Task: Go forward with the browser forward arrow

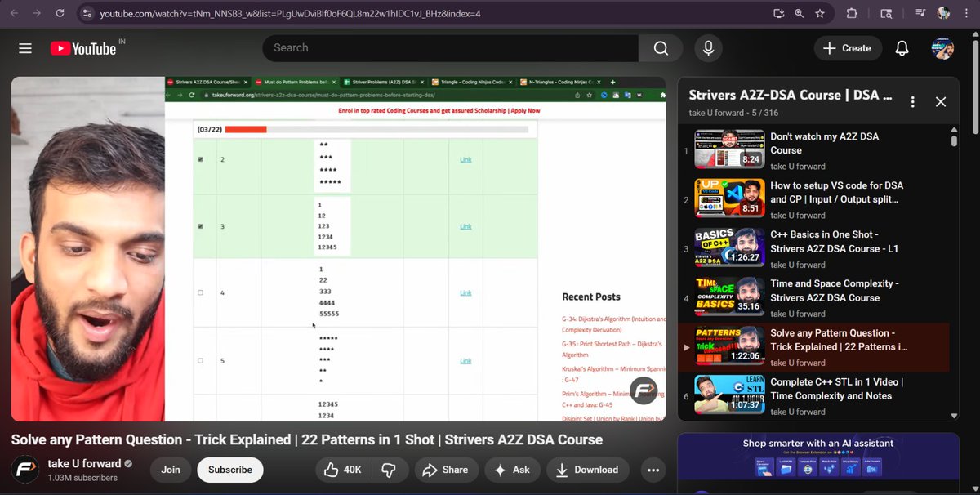Action: tap(35, 14)
